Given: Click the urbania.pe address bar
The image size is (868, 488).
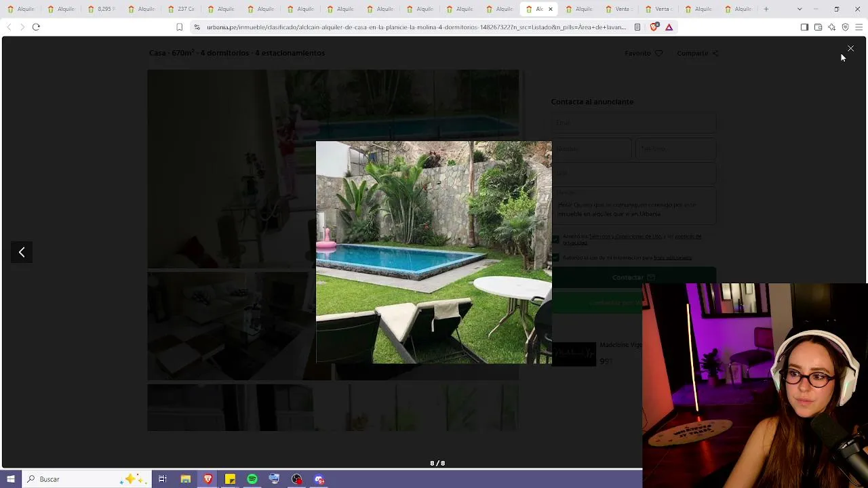Looking at the screenshot, I should click(416, 27).
